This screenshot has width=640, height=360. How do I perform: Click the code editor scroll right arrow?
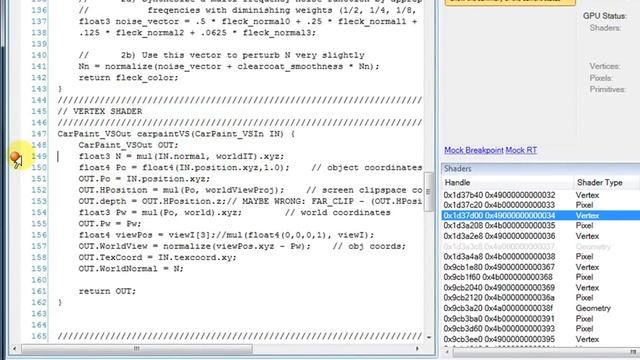pos(417,349)
